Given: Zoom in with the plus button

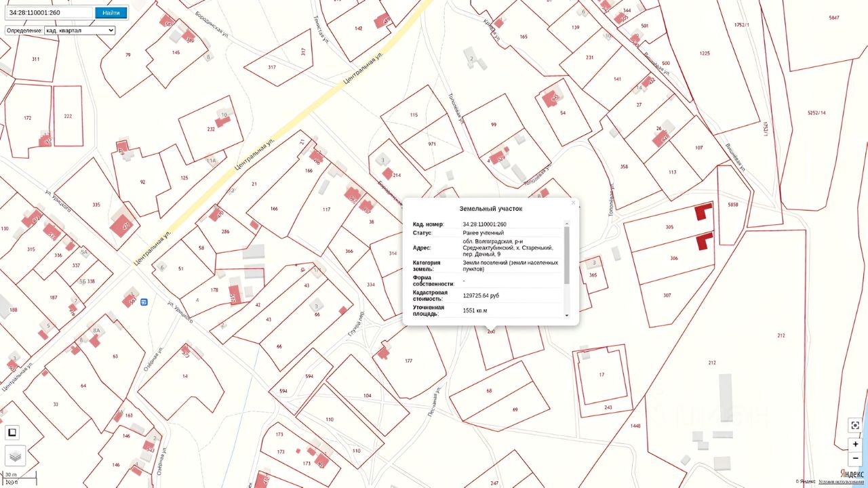Looking at the screenshot, I should [856, 444].
